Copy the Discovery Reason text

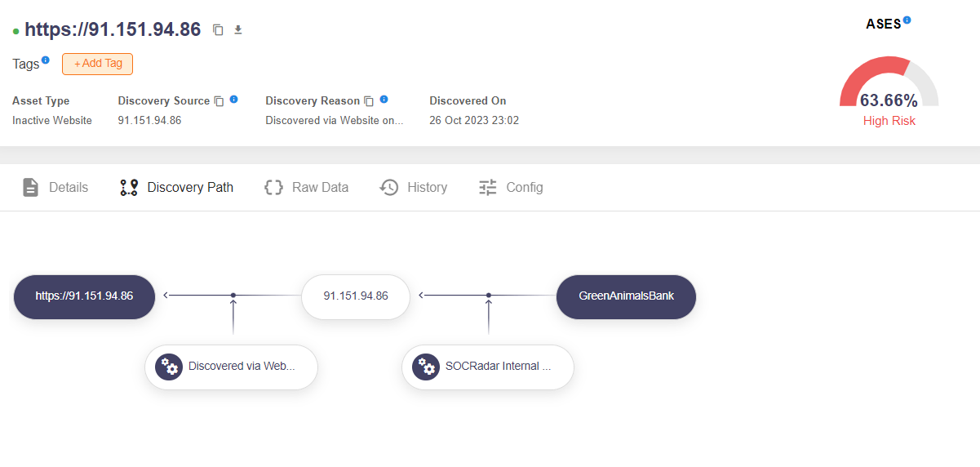click(x=369, y=101)
